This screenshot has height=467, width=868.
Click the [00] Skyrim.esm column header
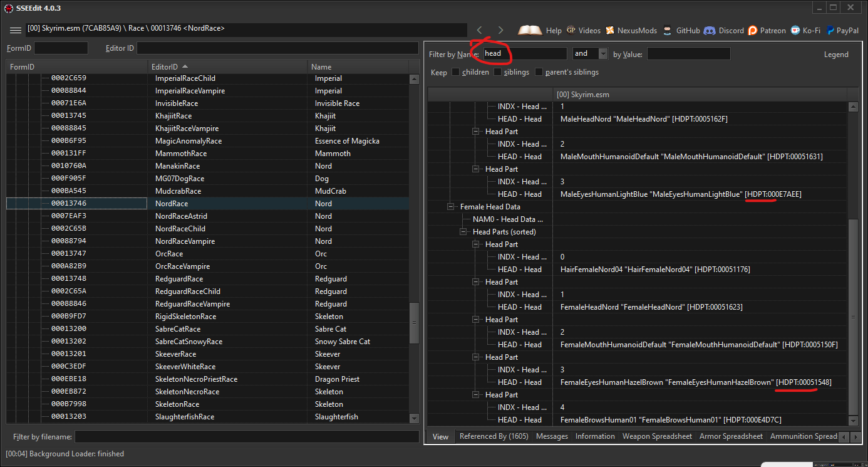point(699,94)
